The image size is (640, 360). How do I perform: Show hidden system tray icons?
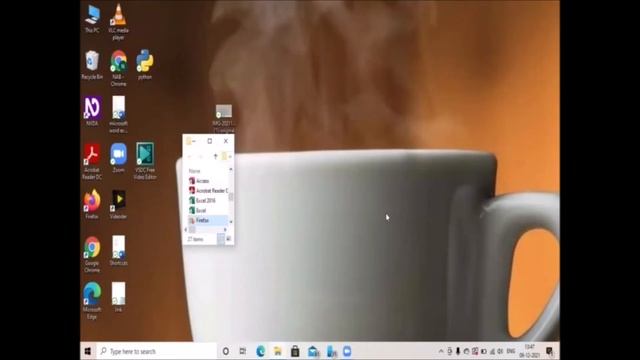(441, 351)
